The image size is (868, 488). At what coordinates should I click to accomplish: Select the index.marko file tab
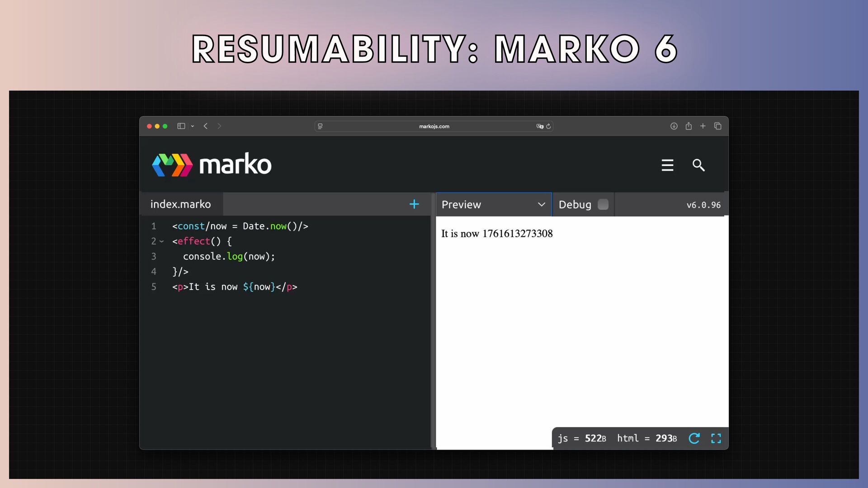[x=181, y=204]
